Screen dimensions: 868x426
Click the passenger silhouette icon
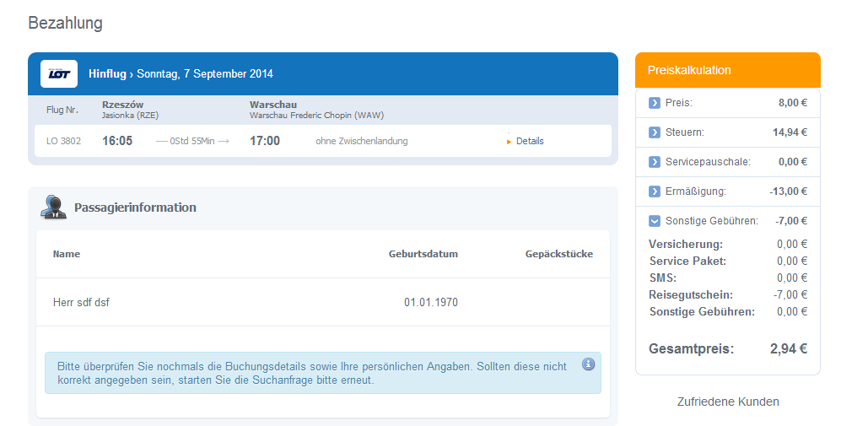click(x=53, y=208)
